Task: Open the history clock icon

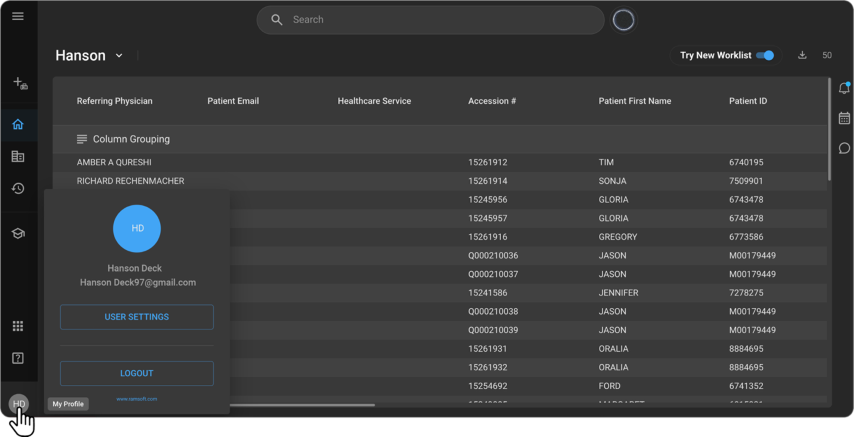Action: pos(18,189)
